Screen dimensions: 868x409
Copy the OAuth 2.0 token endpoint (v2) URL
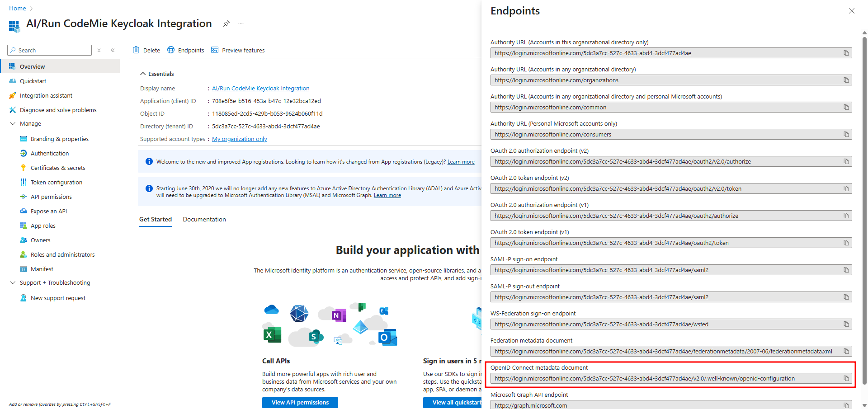(x=846, y=189)
